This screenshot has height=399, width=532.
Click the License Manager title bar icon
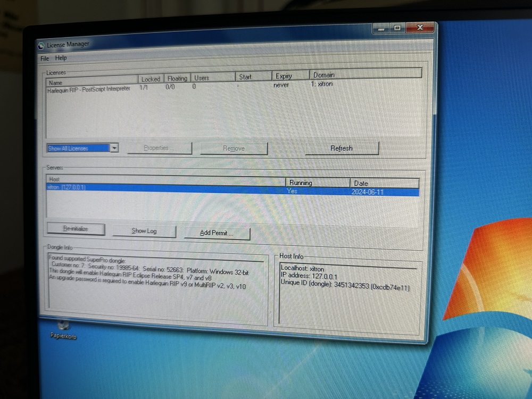(41, 45)
